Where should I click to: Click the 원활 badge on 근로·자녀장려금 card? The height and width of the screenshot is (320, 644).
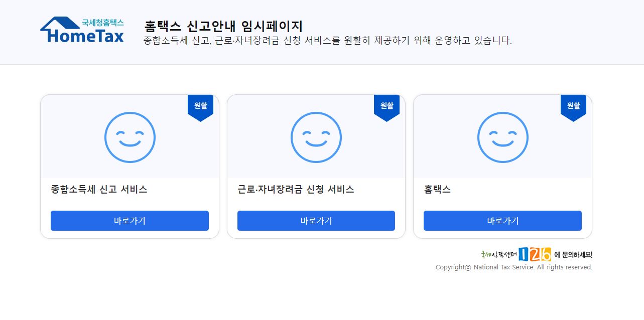point(387,106)
